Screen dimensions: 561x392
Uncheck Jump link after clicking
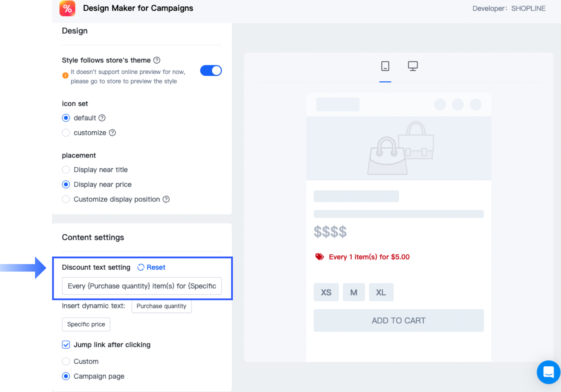click(x=66, y=345)
